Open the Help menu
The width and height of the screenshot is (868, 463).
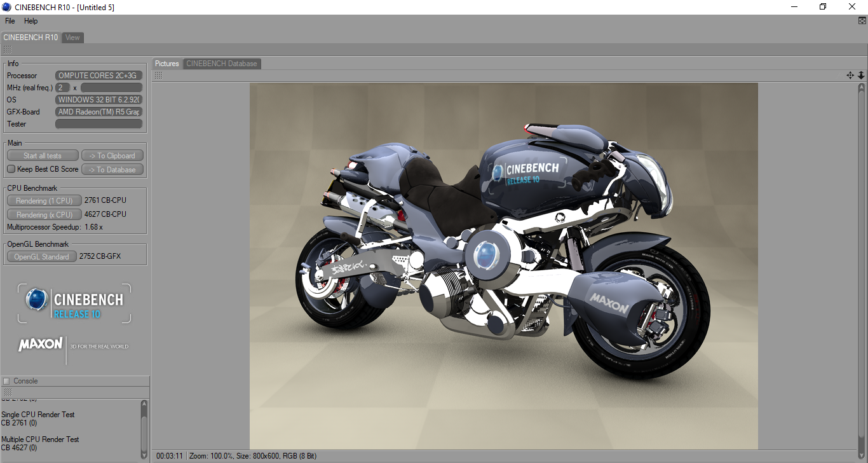(31, 21)
